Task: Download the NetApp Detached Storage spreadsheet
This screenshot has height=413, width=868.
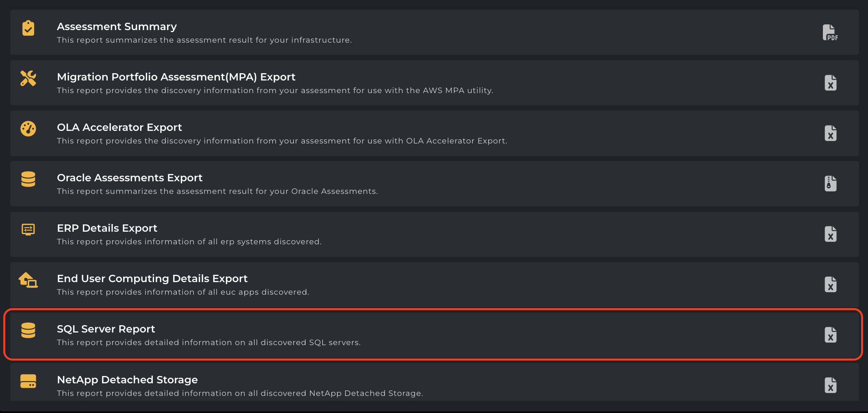Action: coord(831,385)
